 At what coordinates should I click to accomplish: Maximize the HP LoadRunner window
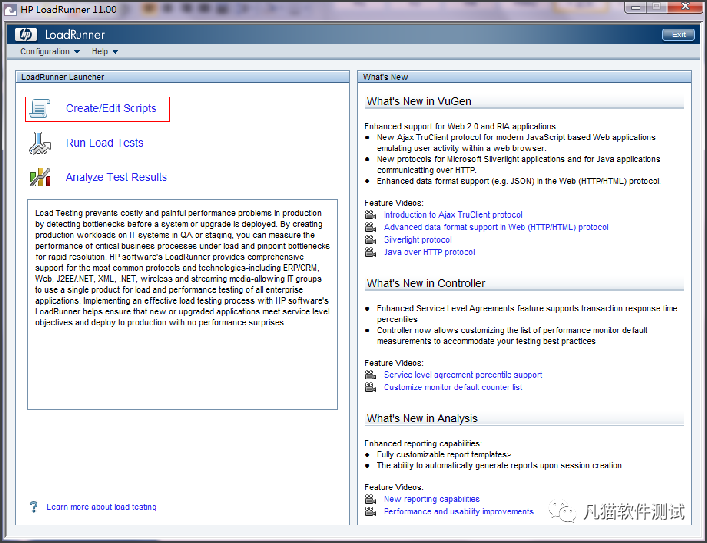(656, 7)
